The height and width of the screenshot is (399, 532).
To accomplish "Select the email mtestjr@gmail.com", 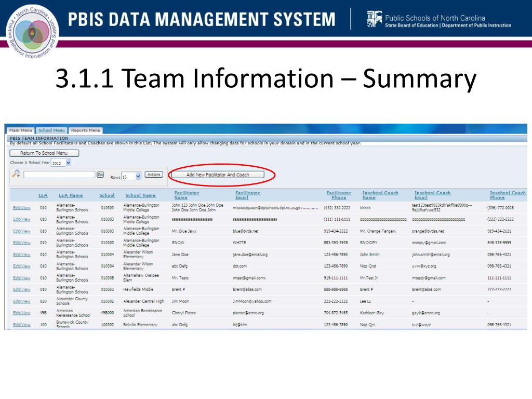I will pos(429,278).
